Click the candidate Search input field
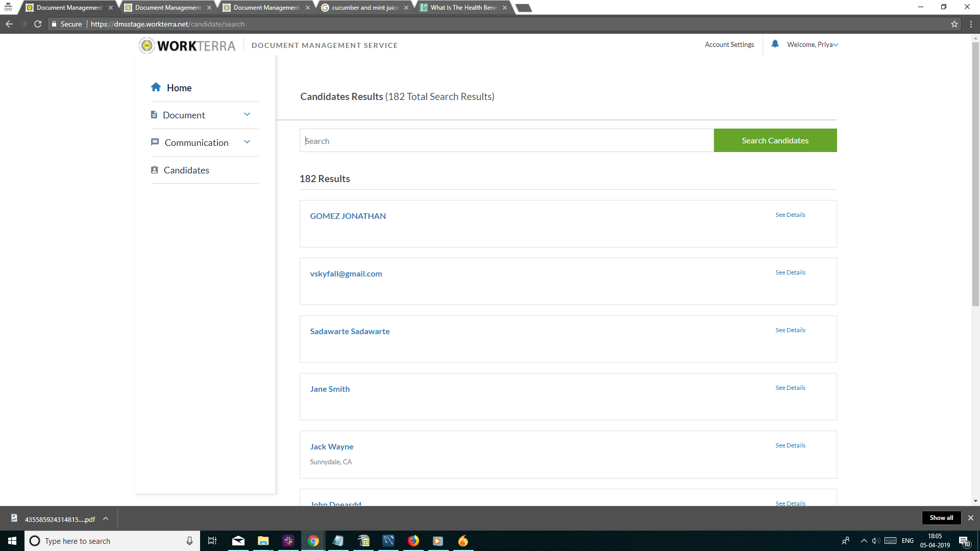 point(506,140)
